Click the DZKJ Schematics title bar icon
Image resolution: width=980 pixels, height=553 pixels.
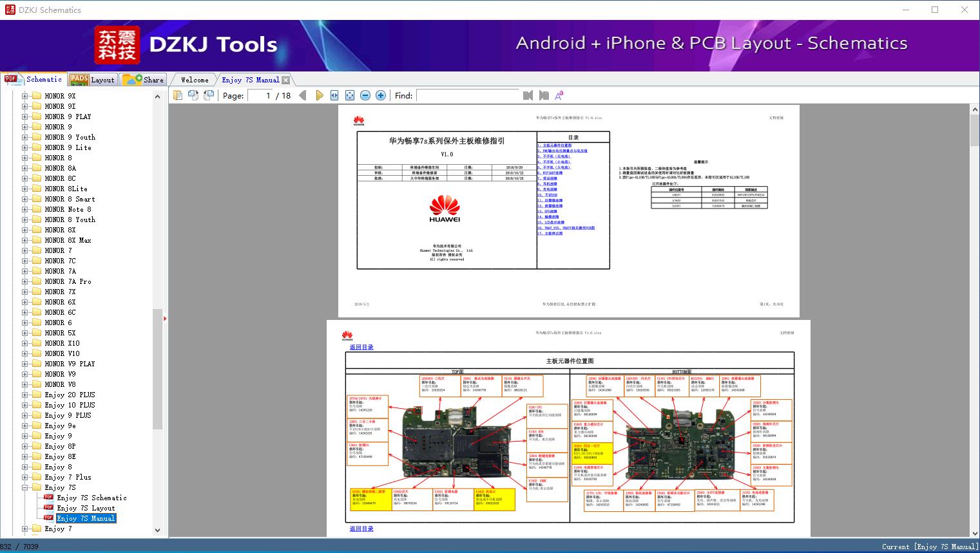pos(10,10)
